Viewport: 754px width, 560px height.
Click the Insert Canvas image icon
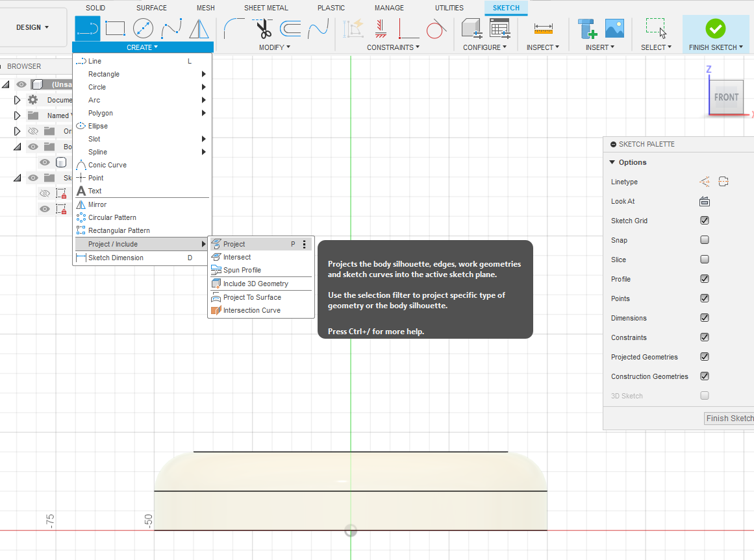pyautogui.click(x=614, y=29)
